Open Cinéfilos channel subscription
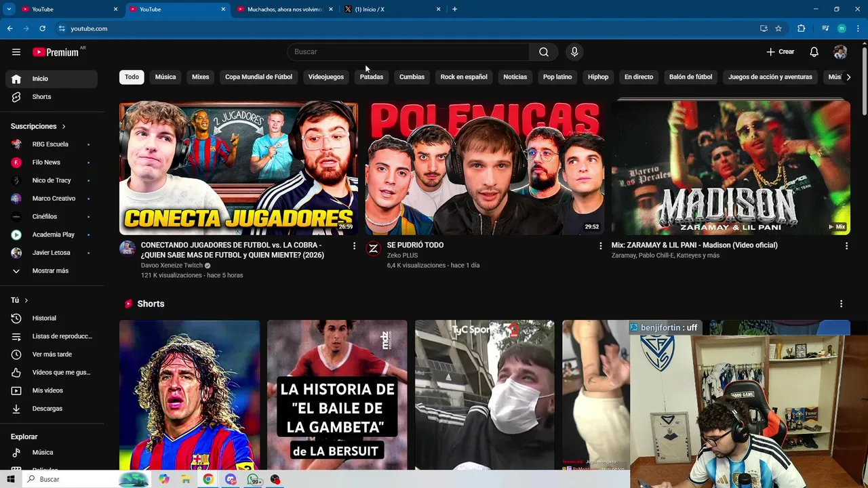Image resolution: width=868 pixels, height=488 pixels. 52,216
